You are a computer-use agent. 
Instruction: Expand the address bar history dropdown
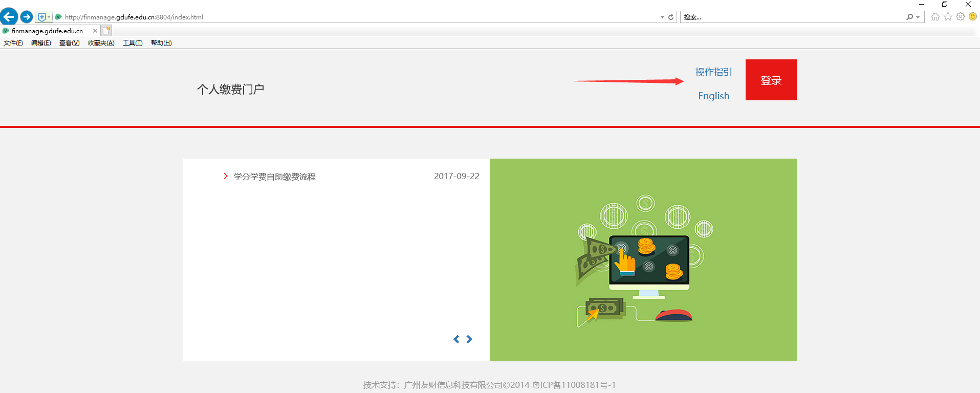point(662,17)
